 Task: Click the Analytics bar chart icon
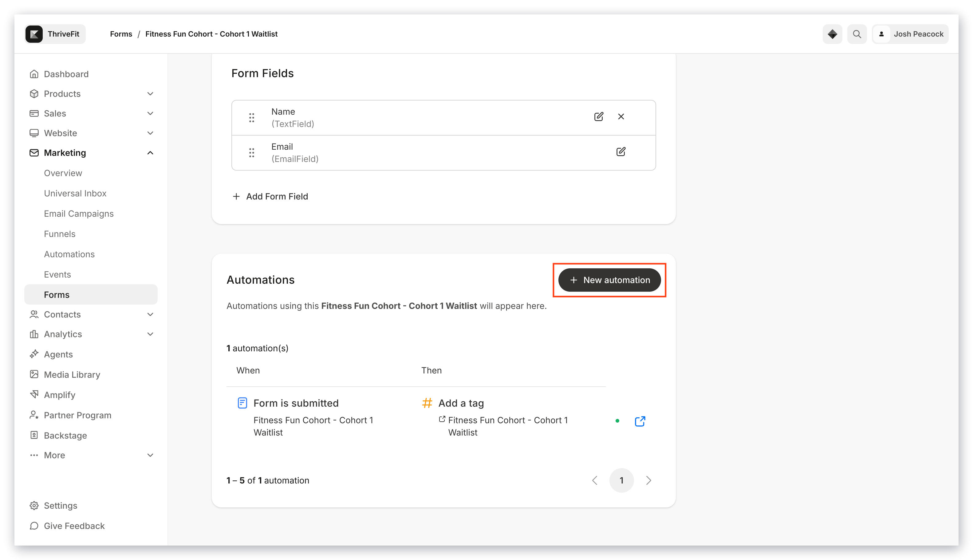(x=34, y=334)
